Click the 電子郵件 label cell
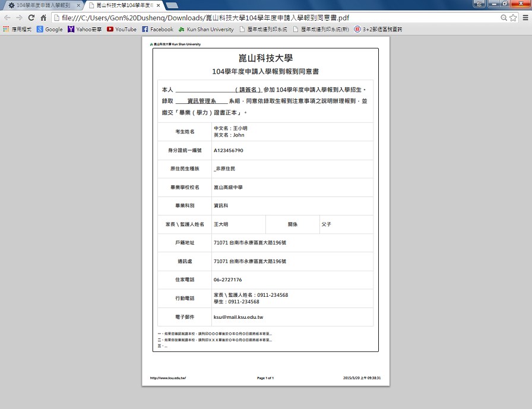 pyautogui.click(x=185, y=317)
